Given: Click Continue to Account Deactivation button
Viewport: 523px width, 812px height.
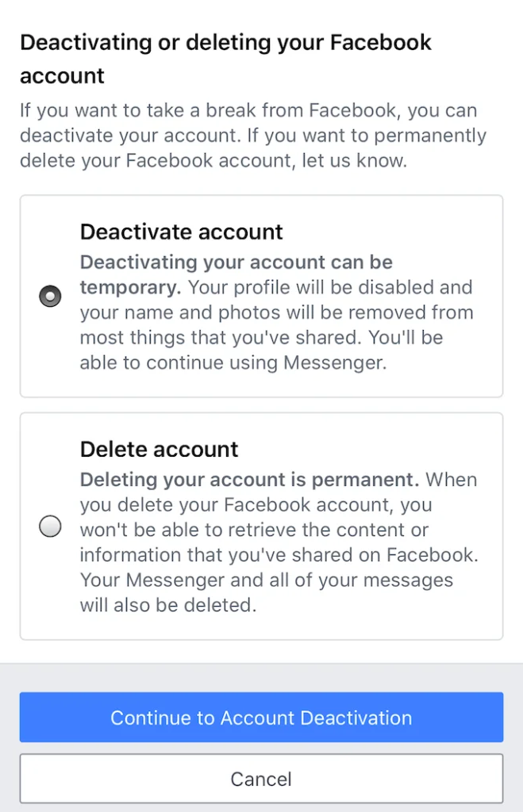Looking at the screenshot, I should pyautogui.click(x=261, y=717).
